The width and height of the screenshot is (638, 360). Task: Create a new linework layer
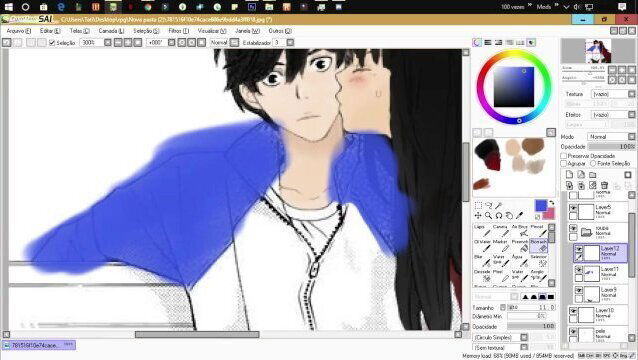581,175
